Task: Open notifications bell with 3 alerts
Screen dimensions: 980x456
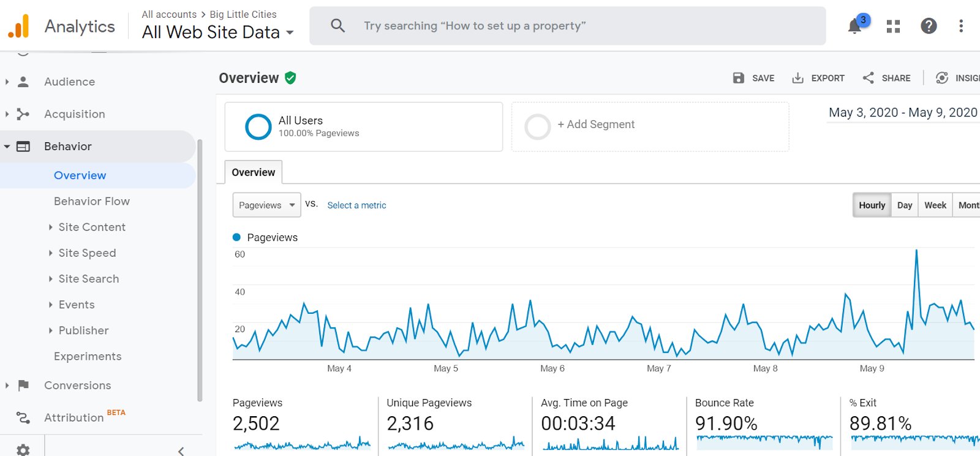Action: (x=855, y=26)
